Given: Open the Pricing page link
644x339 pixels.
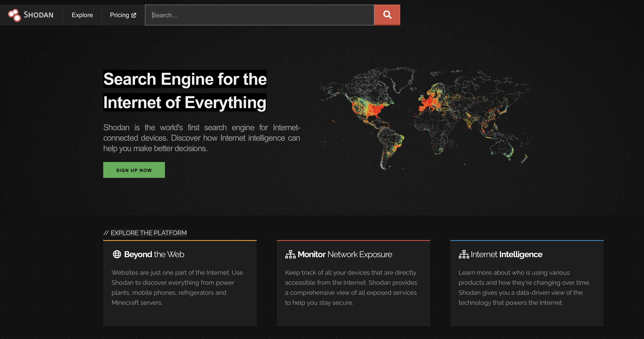Looking at the screenshot, I should coord(123,15).
